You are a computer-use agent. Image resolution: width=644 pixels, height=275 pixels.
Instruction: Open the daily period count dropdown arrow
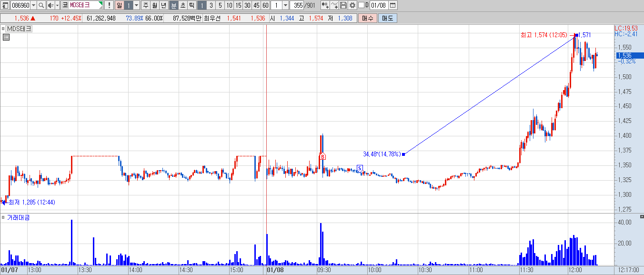(x=137, y=5)
